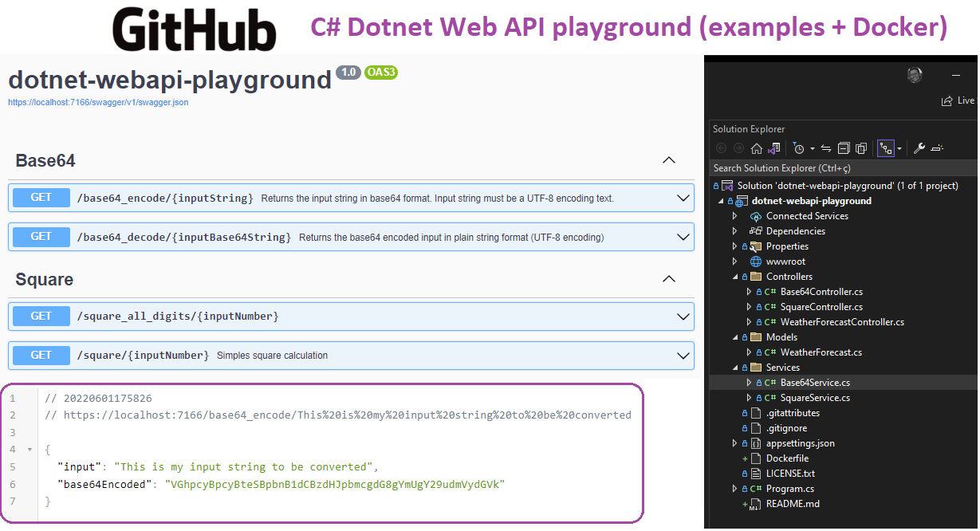
Task: Click the Forward arrow in Solution Explorer toolbar
Action: pos(739,148)
